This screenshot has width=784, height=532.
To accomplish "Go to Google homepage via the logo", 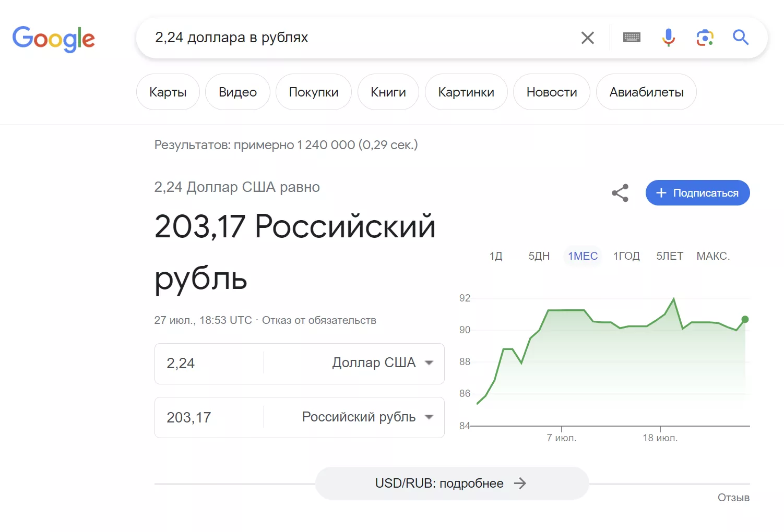I will coord(54,39).
